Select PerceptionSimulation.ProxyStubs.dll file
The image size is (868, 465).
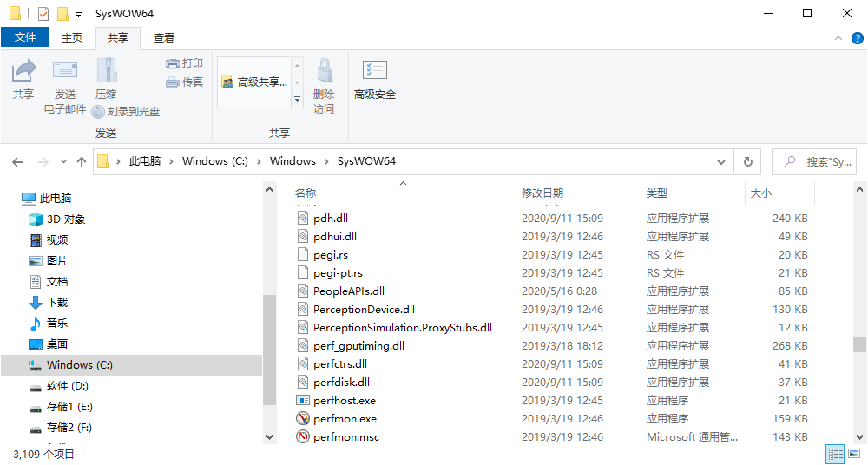(403, 328)
